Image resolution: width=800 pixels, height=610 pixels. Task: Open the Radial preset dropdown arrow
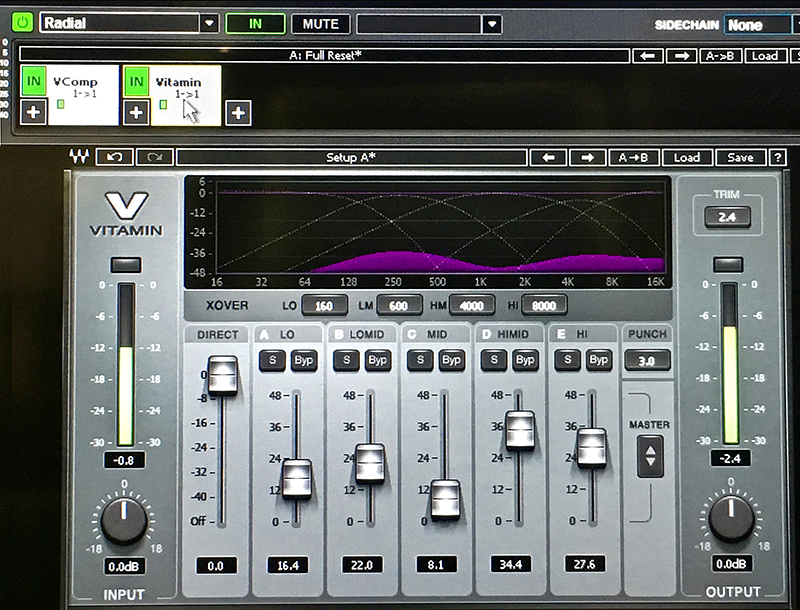point(209,23)
